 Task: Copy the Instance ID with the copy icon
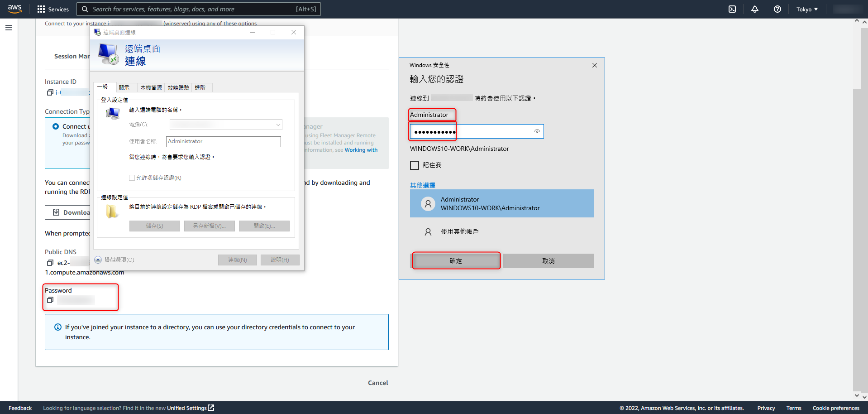pyautogui.click(x=50, y=92)
